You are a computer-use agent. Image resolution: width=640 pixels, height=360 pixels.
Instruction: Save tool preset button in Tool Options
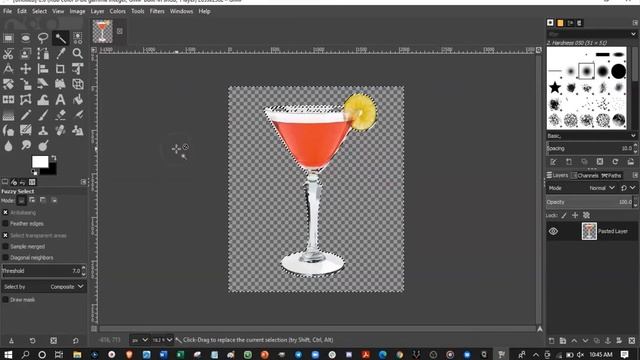tap(11, 340)
